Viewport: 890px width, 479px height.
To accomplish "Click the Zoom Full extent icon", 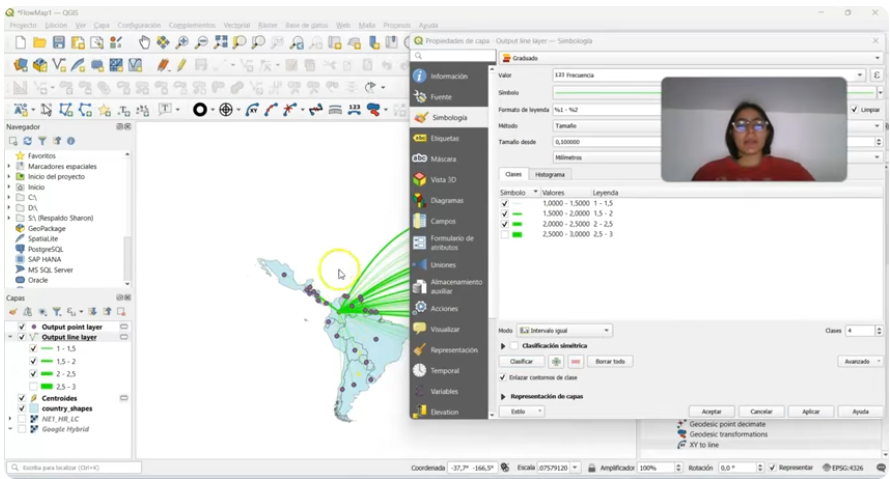I will click(x=220, y=43).
